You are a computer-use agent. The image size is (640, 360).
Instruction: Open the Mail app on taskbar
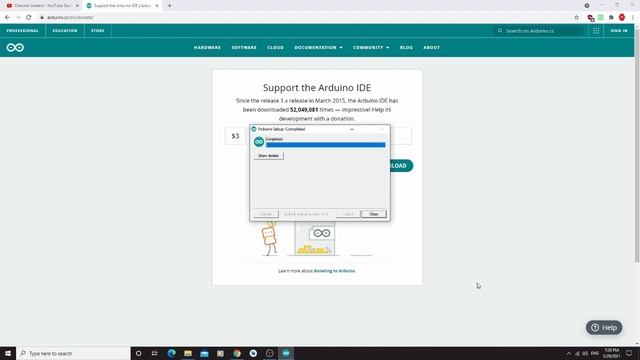[x=204, y=353]
